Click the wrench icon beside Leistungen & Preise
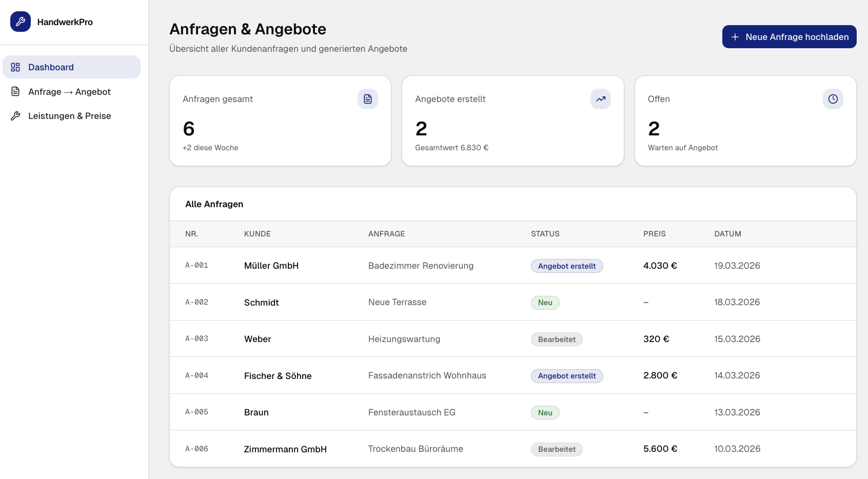Screen dimensions: 868x479 (x=15, y=116)
